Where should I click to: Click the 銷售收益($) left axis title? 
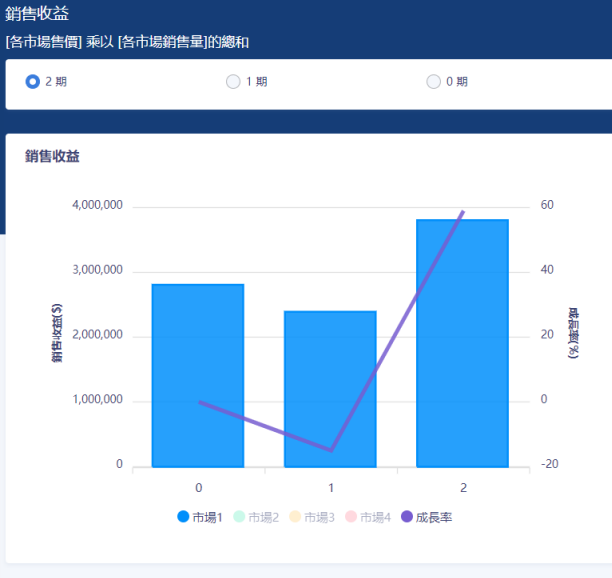[x=58, y=334]
